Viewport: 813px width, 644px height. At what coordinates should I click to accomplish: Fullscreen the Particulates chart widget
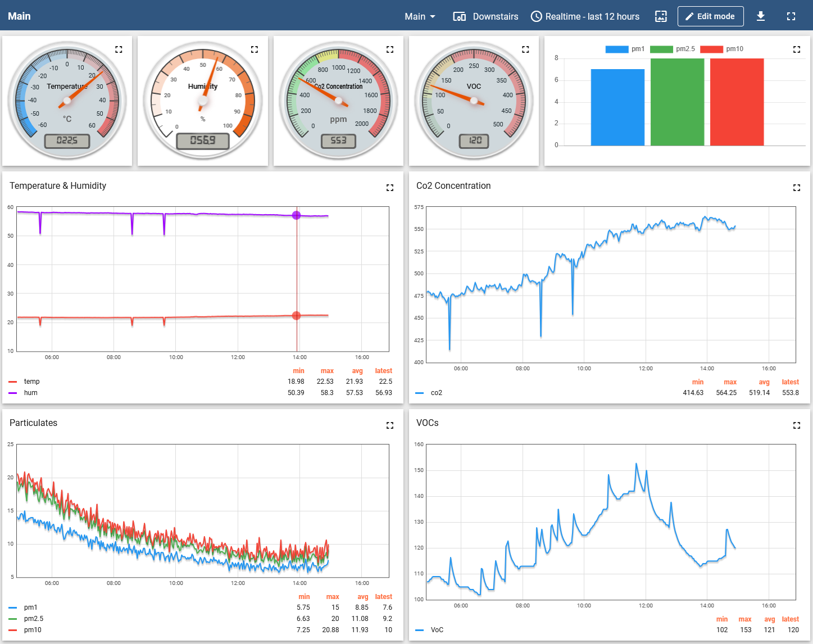390,425
